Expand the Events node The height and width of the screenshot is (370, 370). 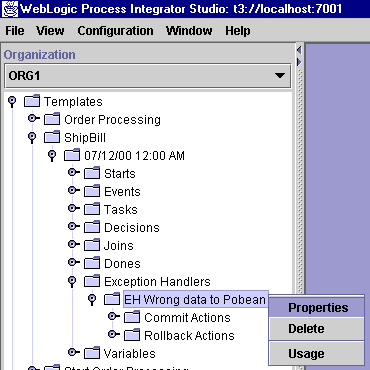pos(73,190)
